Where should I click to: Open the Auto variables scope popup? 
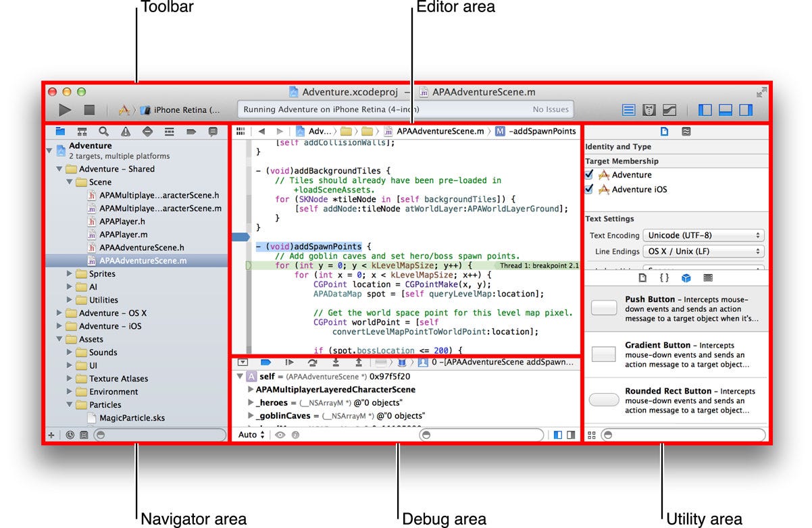point(251,435)
